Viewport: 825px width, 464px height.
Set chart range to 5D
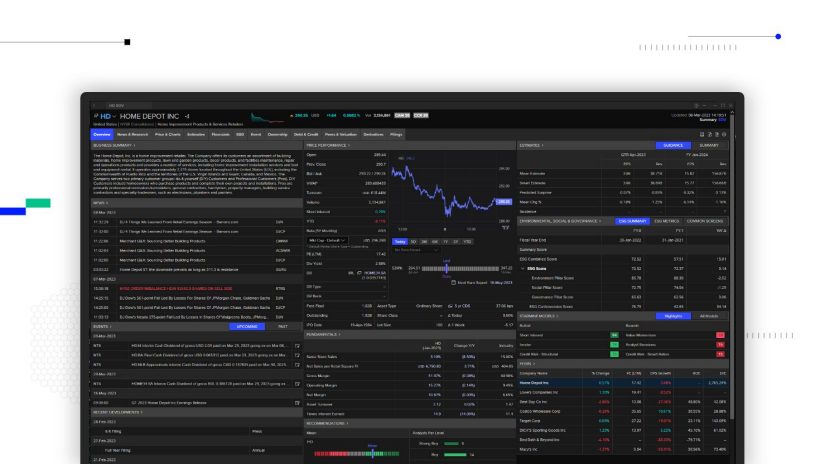pyautogui.click(x=413, y=242)
